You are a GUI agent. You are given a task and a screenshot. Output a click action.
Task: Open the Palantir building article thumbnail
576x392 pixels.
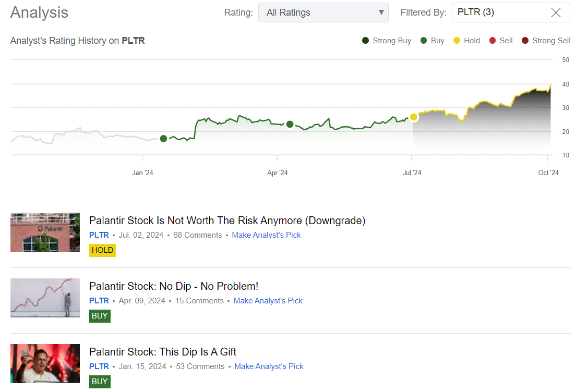click(x=45, y=232)
